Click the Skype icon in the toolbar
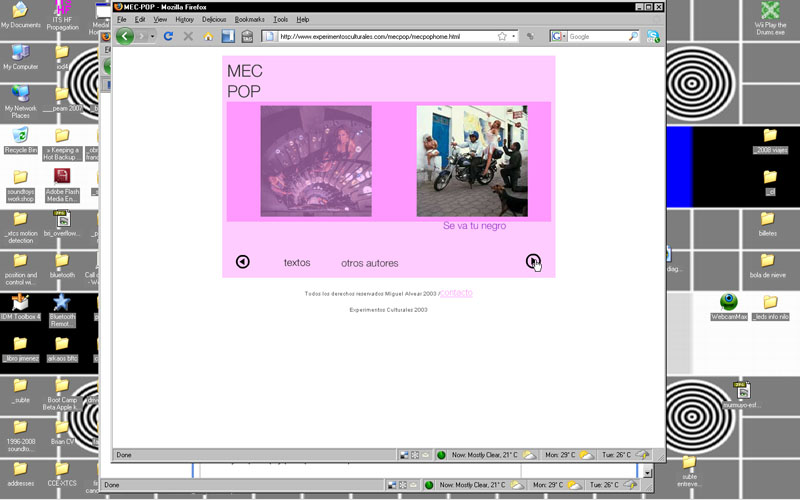Viewport: 800px width, 500px height. pos(653,37)
